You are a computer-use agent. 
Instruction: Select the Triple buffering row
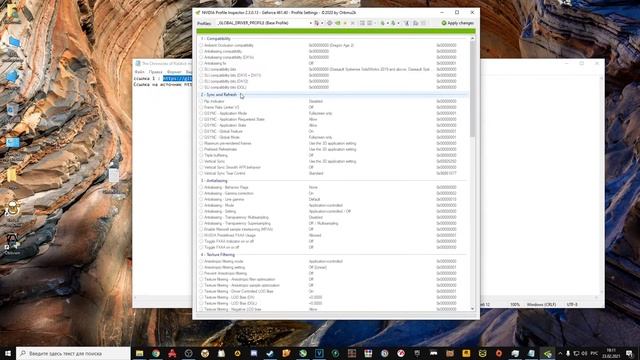tap(333, 156)
